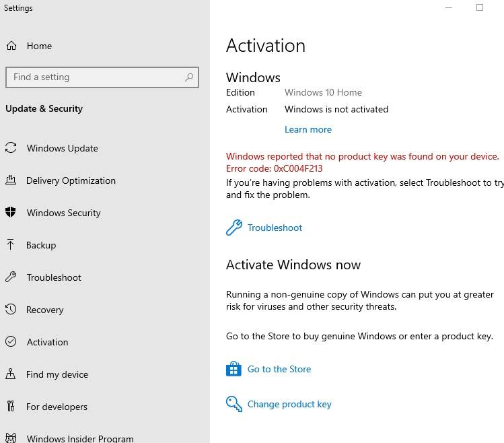
Task: Click the Home house icon
Action: 11,46
